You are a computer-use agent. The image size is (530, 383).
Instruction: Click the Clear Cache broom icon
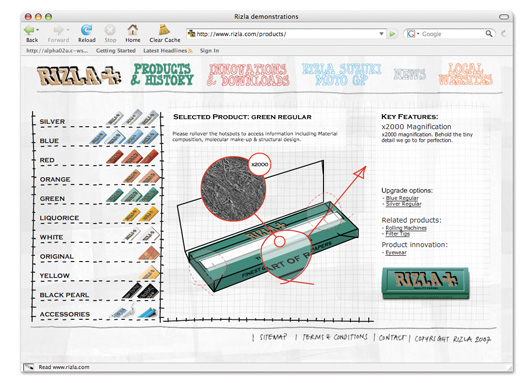(x=164, y=29)
